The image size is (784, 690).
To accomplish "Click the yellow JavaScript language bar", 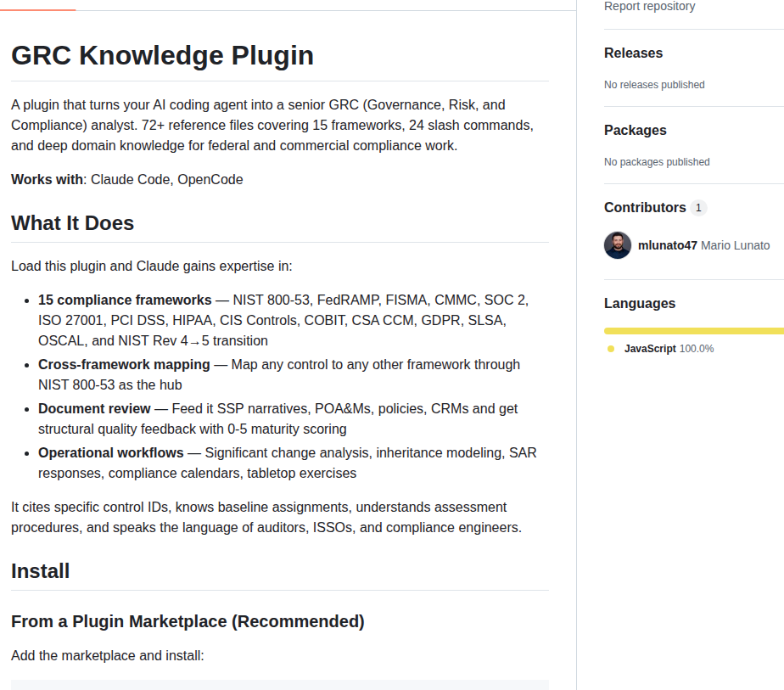I will (693, 330).
